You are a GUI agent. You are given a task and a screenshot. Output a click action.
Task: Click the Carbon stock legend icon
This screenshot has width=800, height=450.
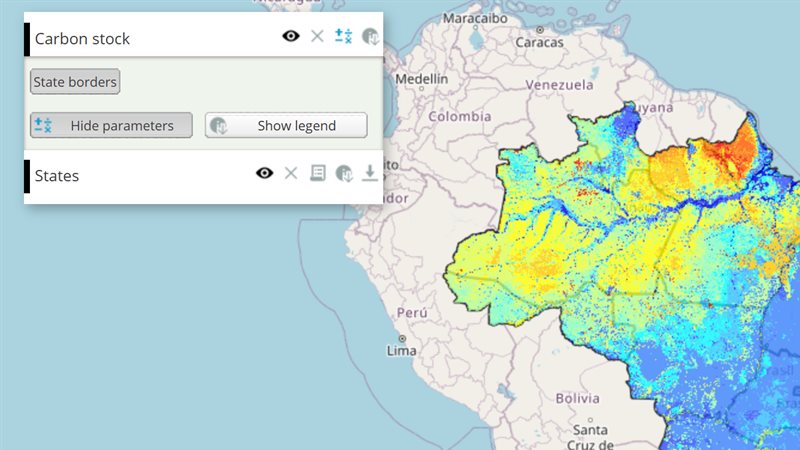(370, 36)
